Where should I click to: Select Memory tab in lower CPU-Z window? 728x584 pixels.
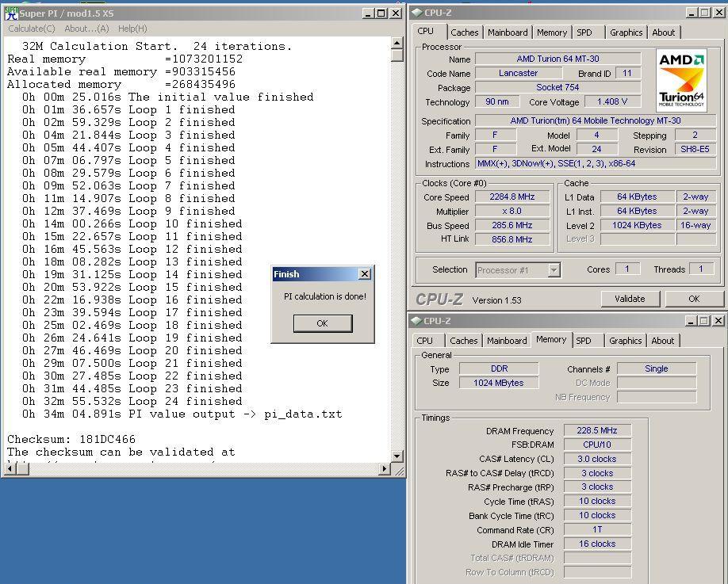(x=551, y=340)
